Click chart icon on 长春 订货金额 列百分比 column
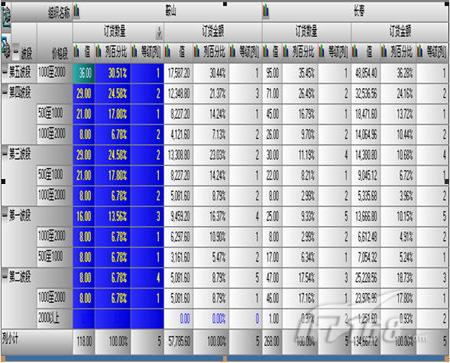 click(384, 52)
